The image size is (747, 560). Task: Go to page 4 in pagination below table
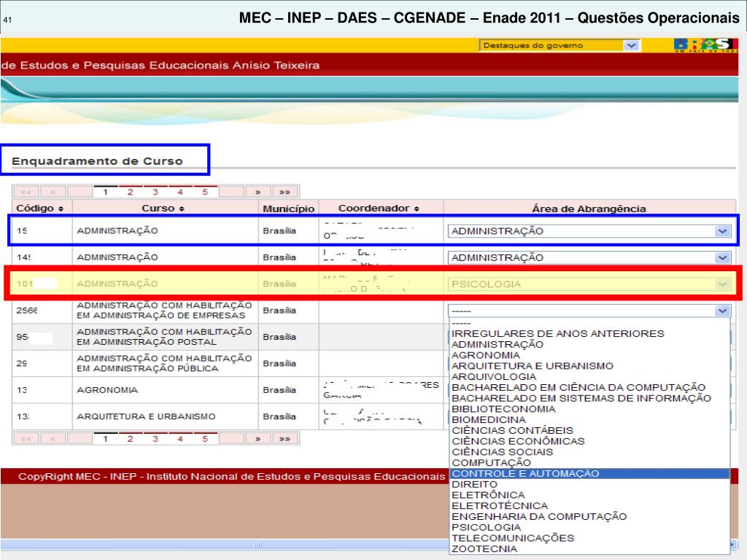pos(180,438)
